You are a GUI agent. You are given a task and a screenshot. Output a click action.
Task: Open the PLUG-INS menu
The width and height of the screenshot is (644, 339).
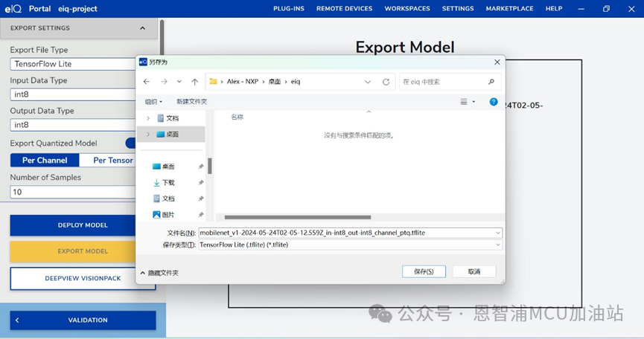coord(289,9)
